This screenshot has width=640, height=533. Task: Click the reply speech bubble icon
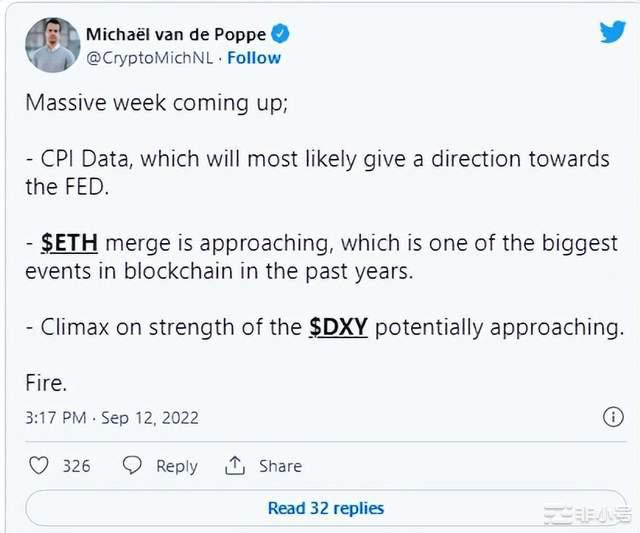pyautogui.click(x=132, y=465)
